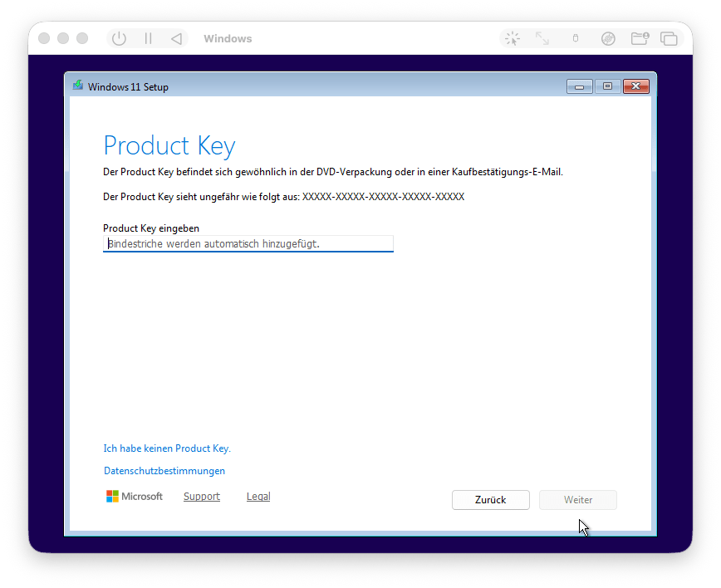Click the VM power button icon

(x=119, y=38)
